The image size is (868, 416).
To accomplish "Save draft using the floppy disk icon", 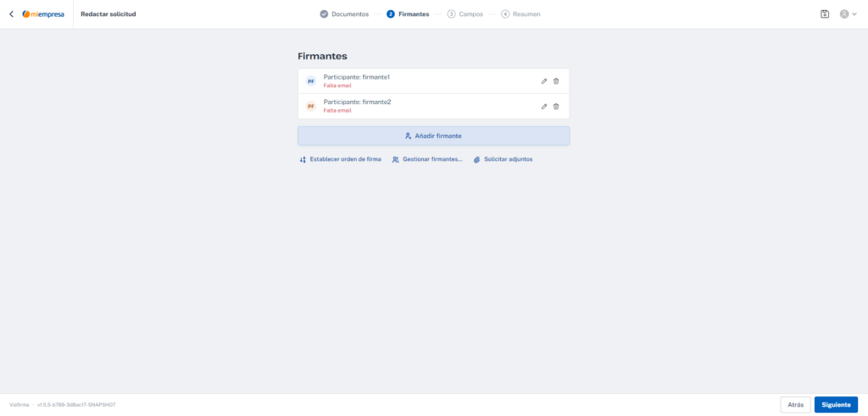I will coord(825,14).
